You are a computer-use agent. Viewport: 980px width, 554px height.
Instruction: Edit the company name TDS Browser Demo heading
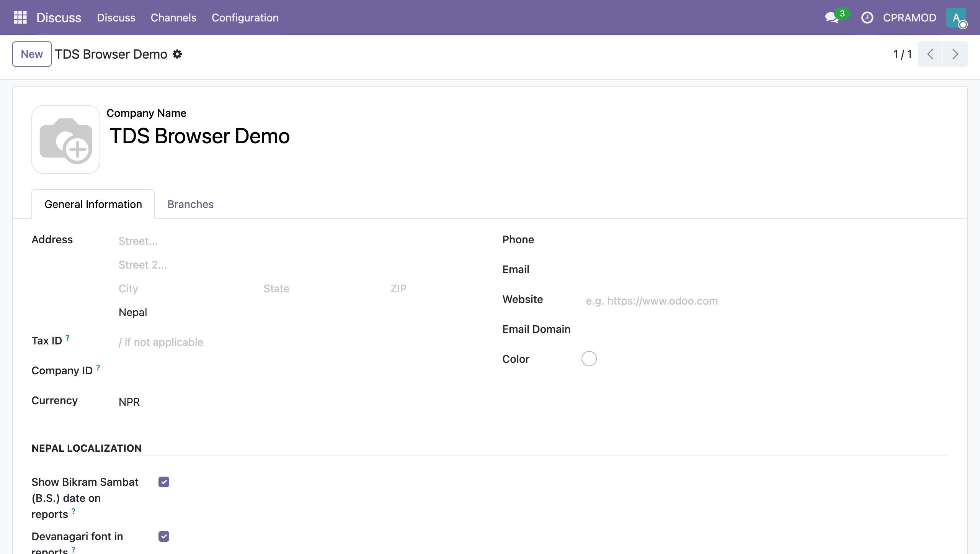(200, 136)
